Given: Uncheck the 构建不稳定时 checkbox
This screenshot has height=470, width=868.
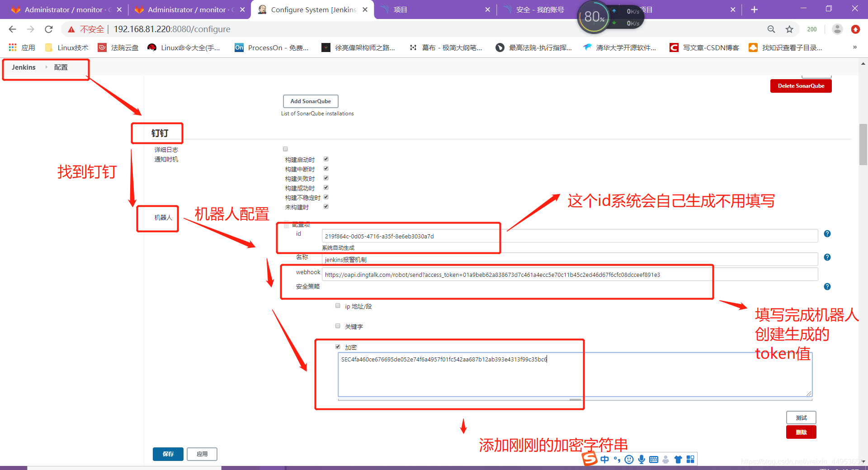Looking at the screenshot, I should pos(326,197).
